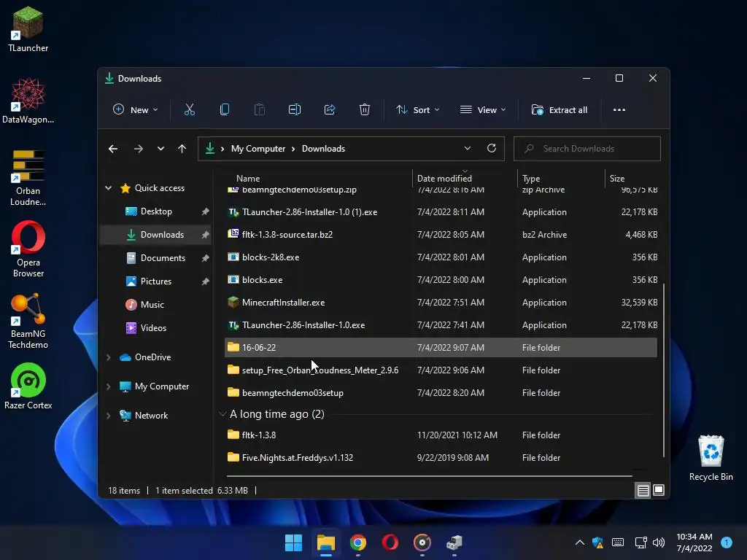747x560 pixels.
Task: Open BeamNG Techdemo desktop shortcut
Action: [28, 321]
